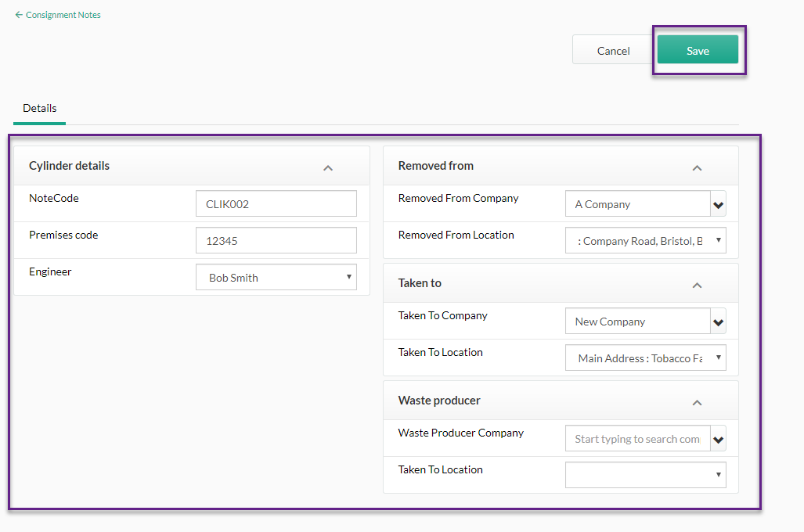
Task: Click the back arrow next to Consignment Notes
Action: [x=19, y=14]
